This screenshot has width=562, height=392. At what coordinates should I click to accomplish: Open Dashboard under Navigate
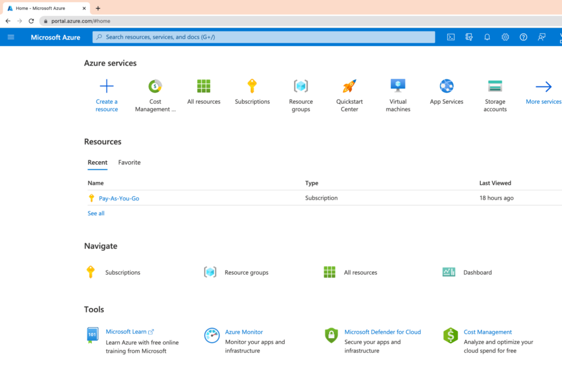point(477,272)
